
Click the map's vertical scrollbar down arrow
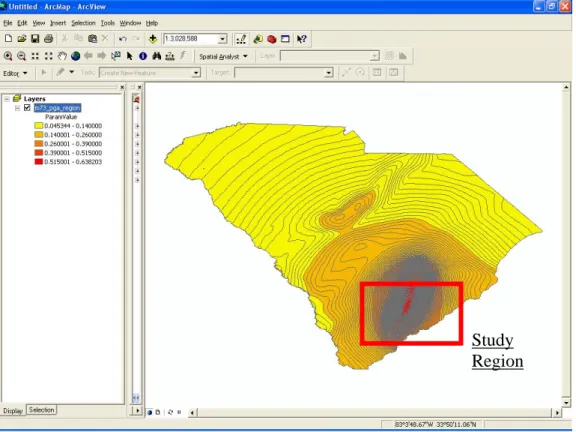pos(566,403)
